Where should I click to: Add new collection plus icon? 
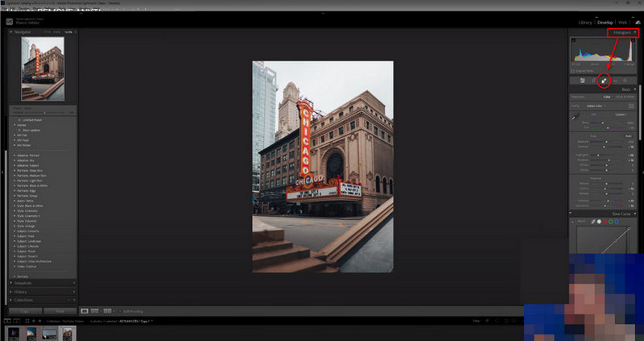point(74,300)
